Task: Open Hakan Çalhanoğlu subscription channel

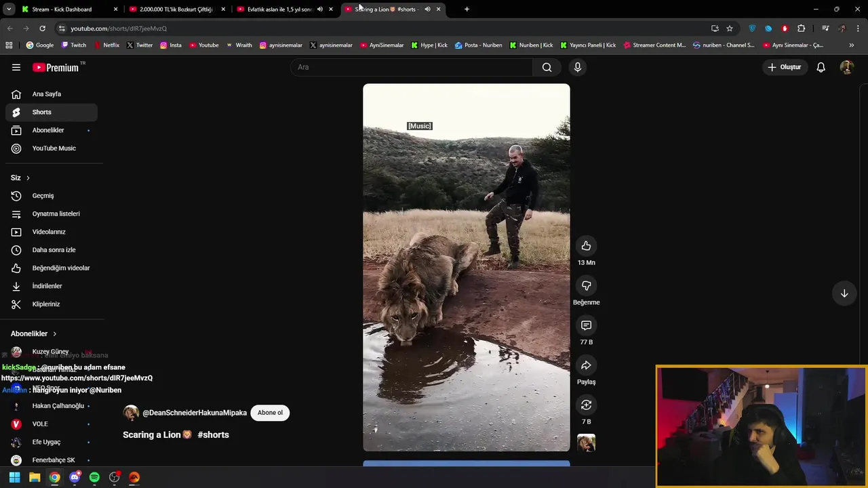Action: (52, 406)
